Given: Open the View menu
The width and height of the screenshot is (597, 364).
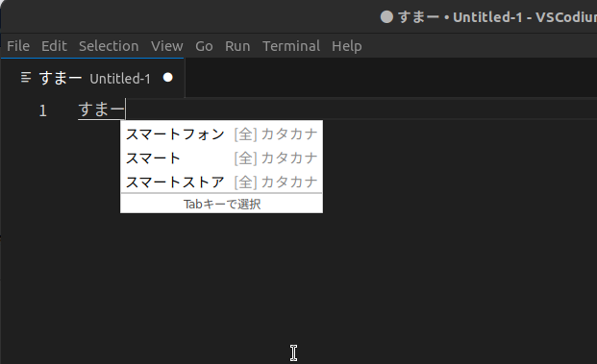Looking at the screenshot, I should pos(166,46).
